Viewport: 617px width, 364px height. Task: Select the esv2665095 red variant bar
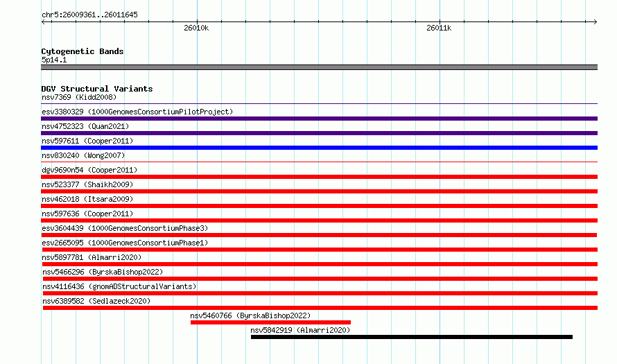tap(320, 250)
